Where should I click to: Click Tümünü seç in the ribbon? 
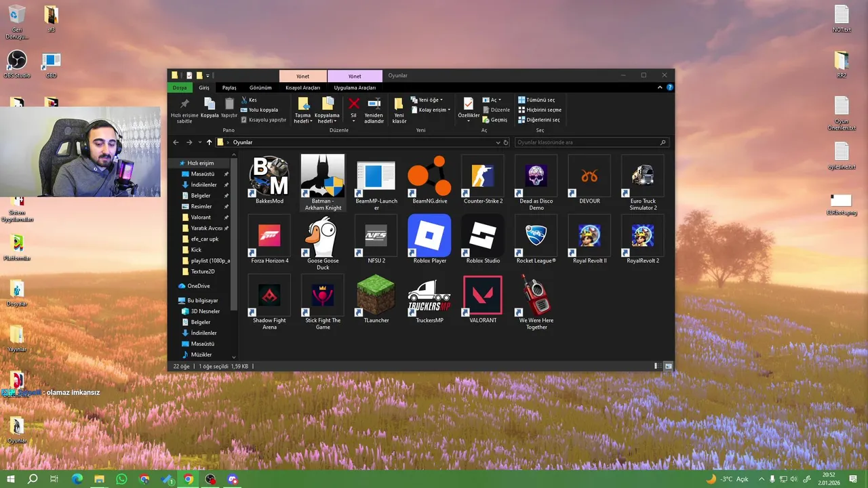pos(536,100)
